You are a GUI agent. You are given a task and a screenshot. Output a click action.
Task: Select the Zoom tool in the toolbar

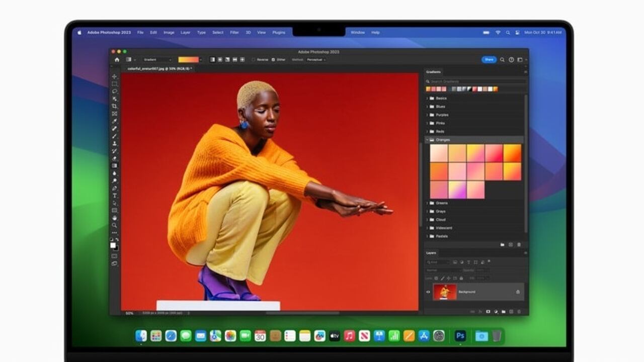115,225
